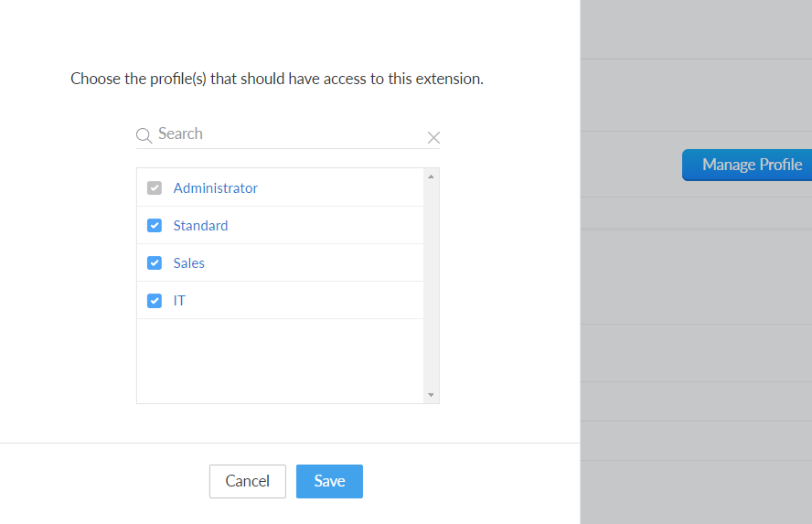The image size is (812, 524).
Task: Click the profile list scroll down arrow
Action: click(431, 395)
